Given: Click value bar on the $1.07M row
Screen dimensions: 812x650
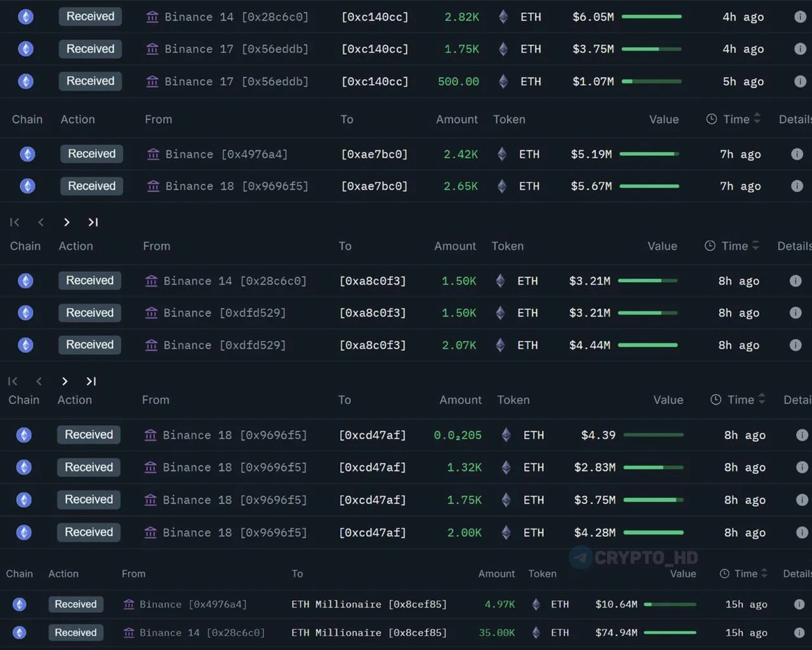Looking at the screenshot, I should click(652, 81).
